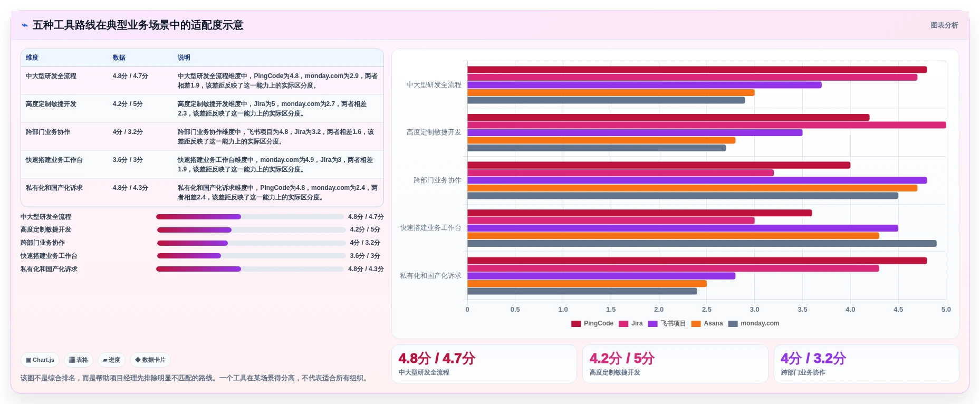Viewport: 980px width, 404px height.
Task: Click description mentioning Jira为5
Action: pyautogui.click(x=272, y=109)
